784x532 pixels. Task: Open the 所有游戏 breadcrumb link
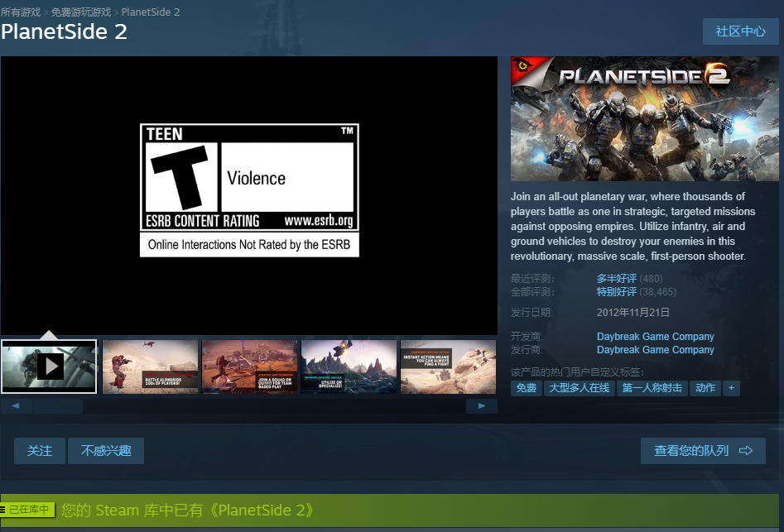(21, 12)
